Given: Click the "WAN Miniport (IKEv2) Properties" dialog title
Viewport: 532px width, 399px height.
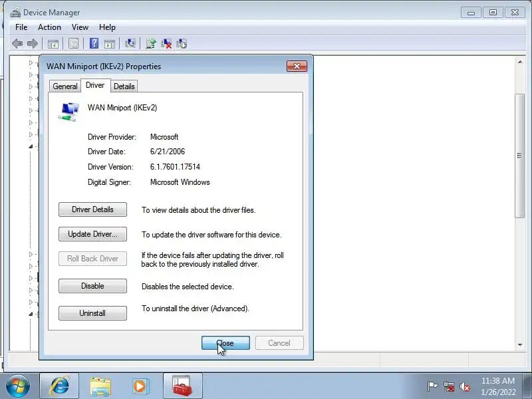Looking at the screenshot, I should coord(104,66).
